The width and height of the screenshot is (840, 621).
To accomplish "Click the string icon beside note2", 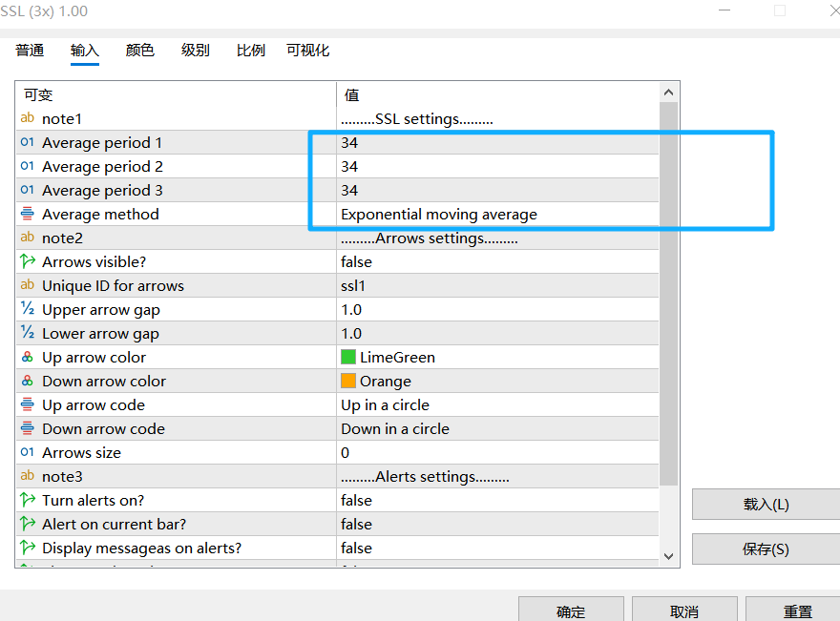I will pyautogui.click(x=28, y=238).
